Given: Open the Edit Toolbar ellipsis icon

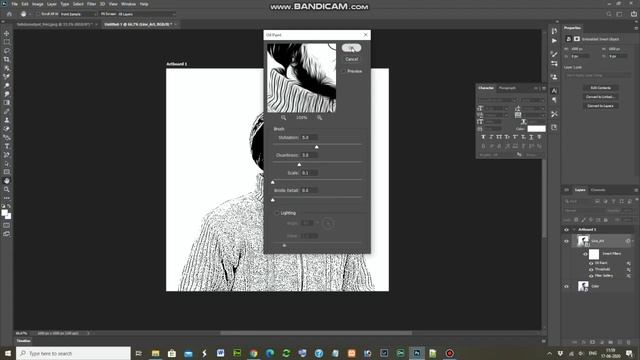Looking at the screenshot, I should (x=7, y=198).
